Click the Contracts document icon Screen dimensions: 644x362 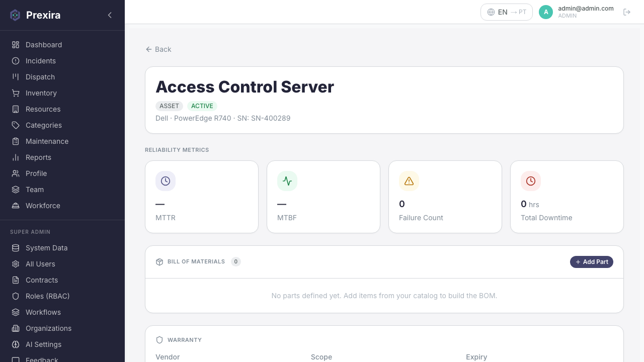click(16, 280)
